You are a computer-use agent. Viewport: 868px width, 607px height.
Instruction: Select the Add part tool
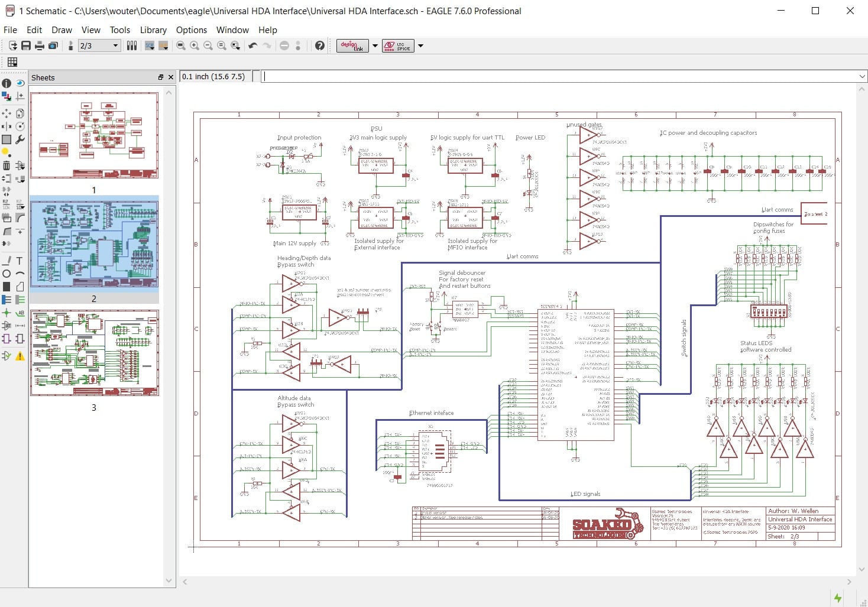coord(20,165)
